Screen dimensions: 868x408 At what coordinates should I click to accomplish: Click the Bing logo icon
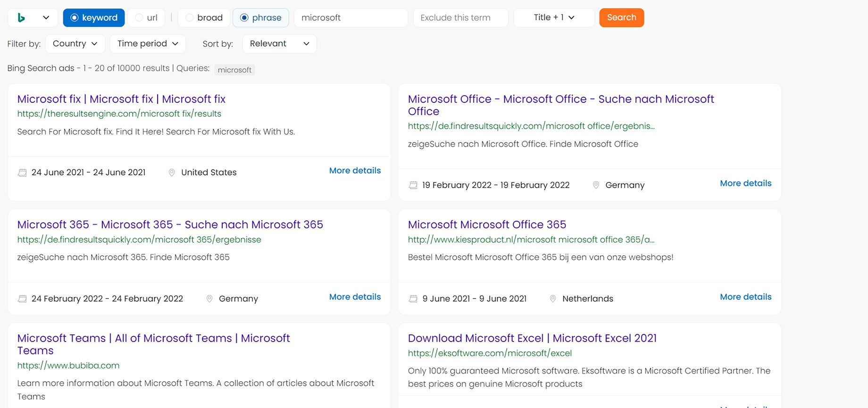pyautogui.click(x=21, y=18)
